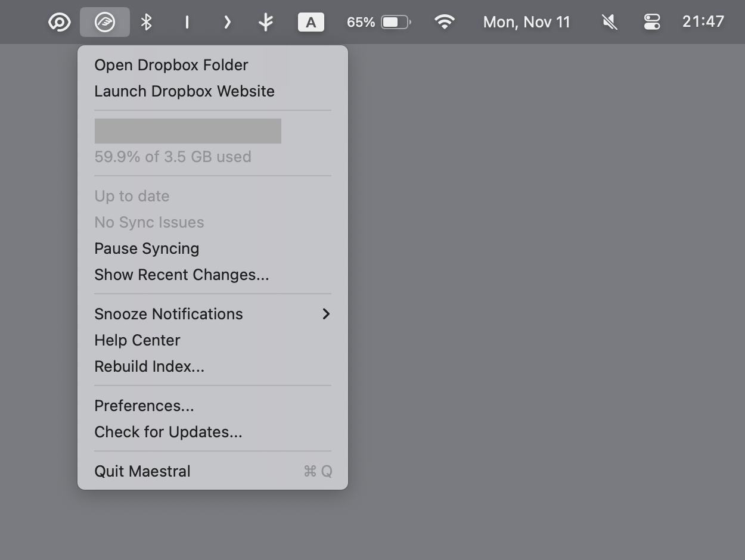This screenshot has height=560, width=745.
Task: Click the clock showing 21:47
Action: [x=703, y=21]
